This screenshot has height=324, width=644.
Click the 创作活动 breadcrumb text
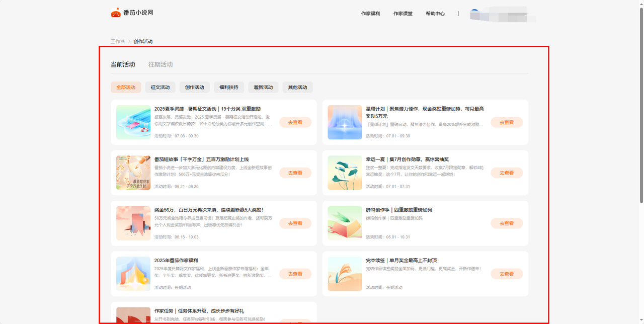[143, 41]
